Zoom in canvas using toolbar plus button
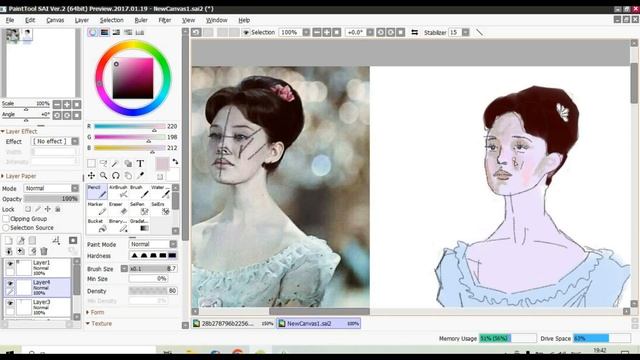The width and height of the screenshot is (640, 360). pyautogui.click(x=327, y=32)
